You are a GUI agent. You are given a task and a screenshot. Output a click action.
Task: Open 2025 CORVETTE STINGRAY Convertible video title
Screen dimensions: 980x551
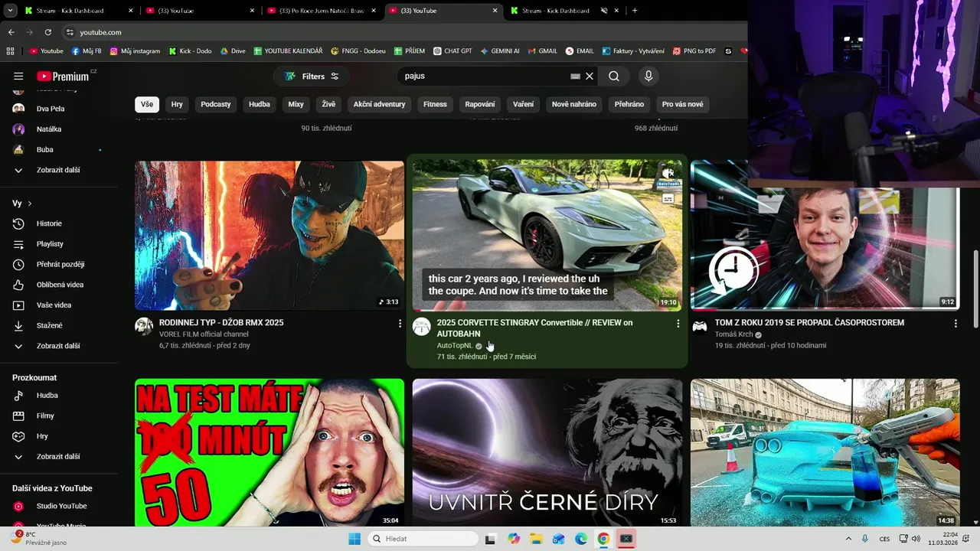point(534,328)
